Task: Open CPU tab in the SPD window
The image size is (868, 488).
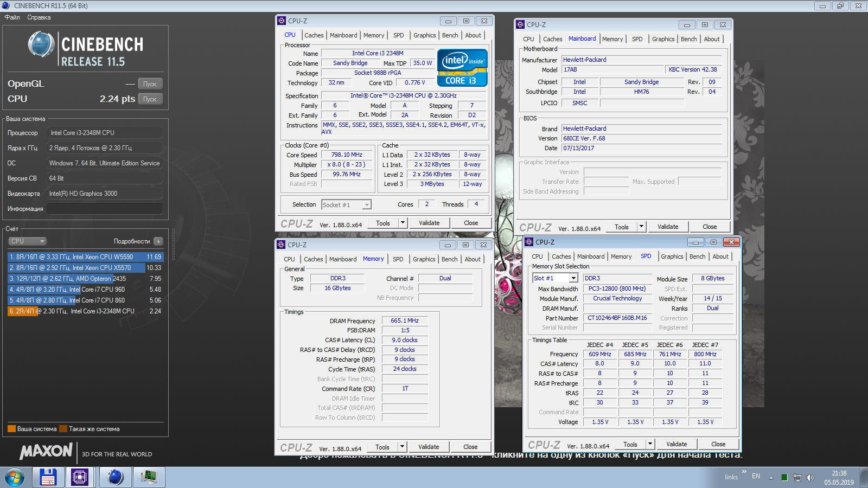Action: point(537,256)
